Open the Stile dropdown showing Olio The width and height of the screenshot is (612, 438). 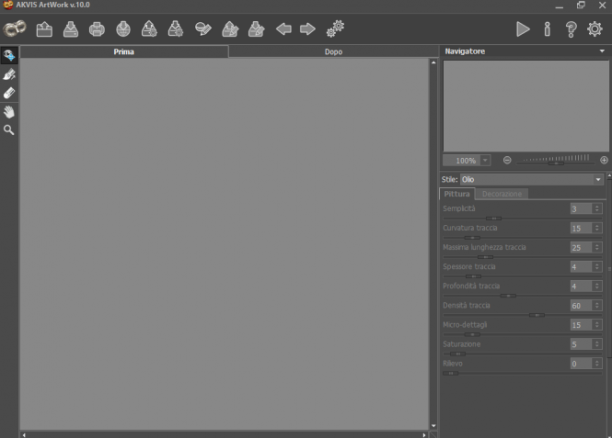[532, 180]
